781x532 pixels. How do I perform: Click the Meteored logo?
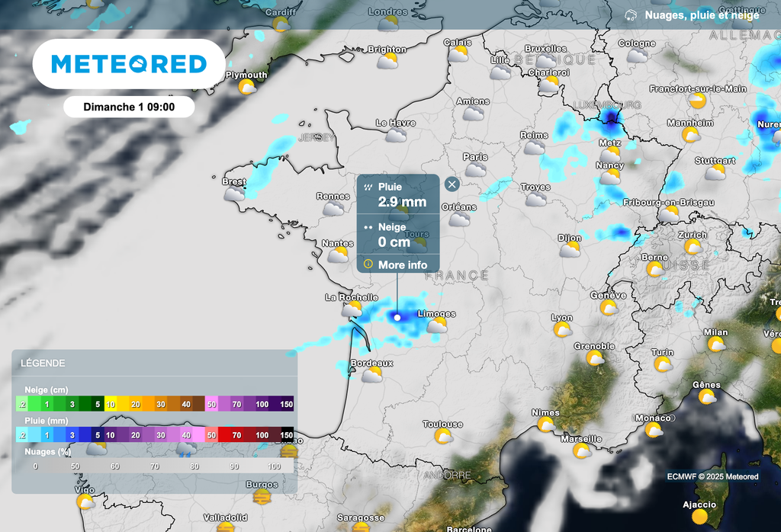coord(129,64)
